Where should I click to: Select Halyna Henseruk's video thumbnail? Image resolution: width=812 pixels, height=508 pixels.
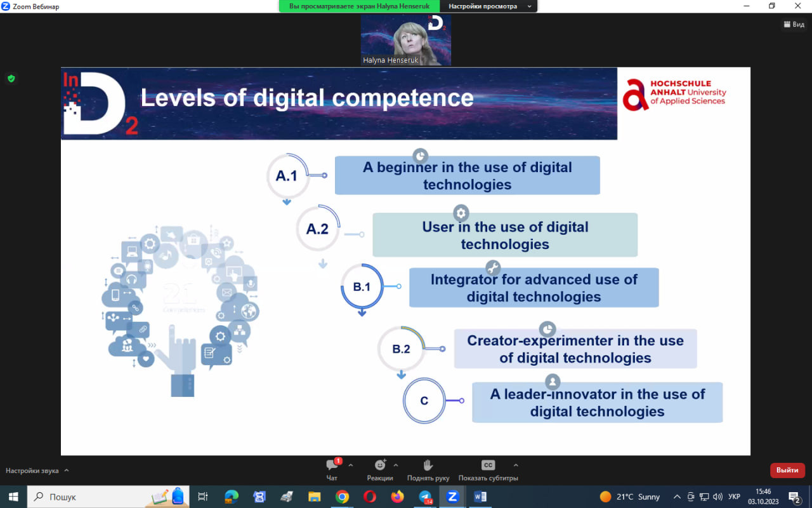406,40
